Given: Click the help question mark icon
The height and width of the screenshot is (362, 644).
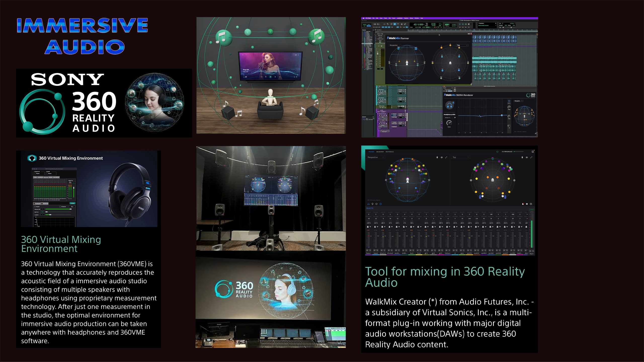Looking at the screenshot, I should point(531,204).
